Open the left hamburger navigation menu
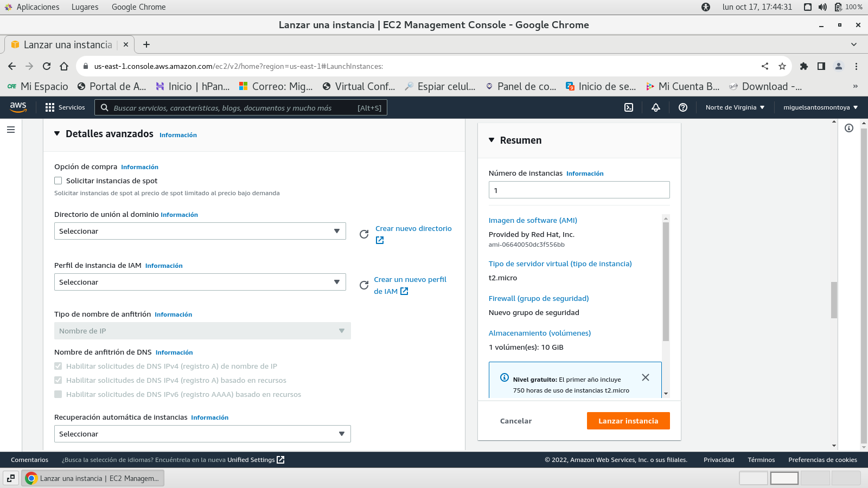The height and width of the screenshot is (488, 868). pyautogui.click(x=11, y=130)
